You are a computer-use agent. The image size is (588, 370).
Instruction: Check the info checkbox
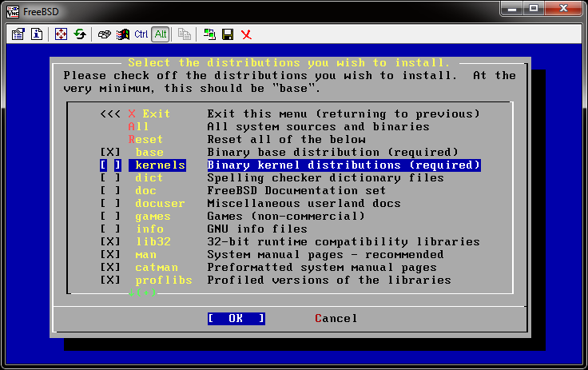110,229
